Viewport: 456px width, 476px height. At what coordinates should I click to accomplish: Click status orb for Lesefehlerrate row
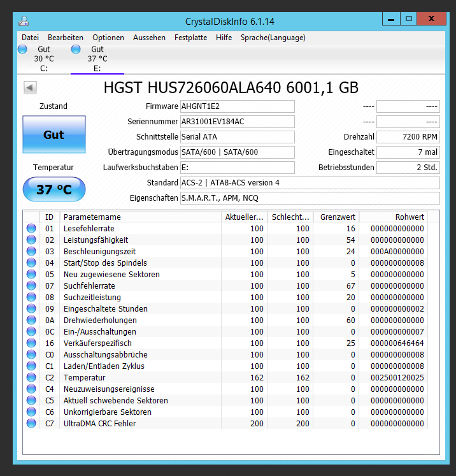(x=31, y=228)
